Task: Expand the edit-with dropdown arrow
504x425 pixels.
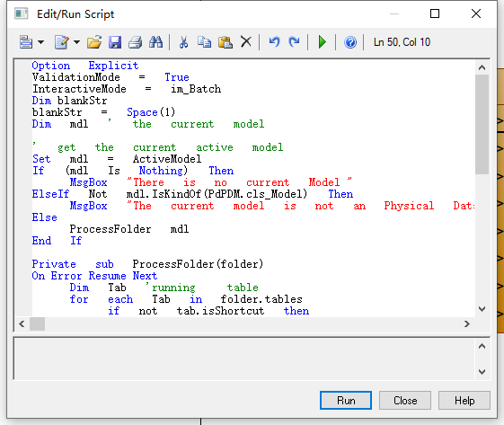Action: 77,42
